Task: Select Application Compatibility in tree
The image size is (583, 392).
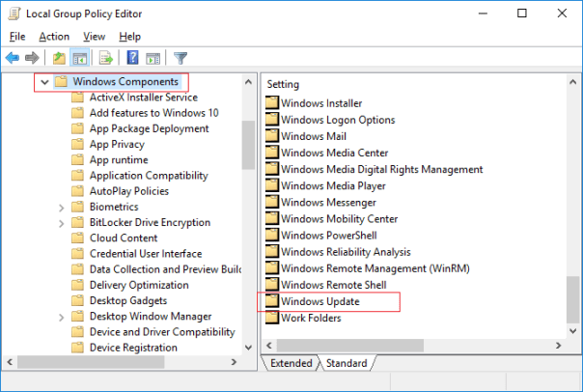Action: [149, 176]
